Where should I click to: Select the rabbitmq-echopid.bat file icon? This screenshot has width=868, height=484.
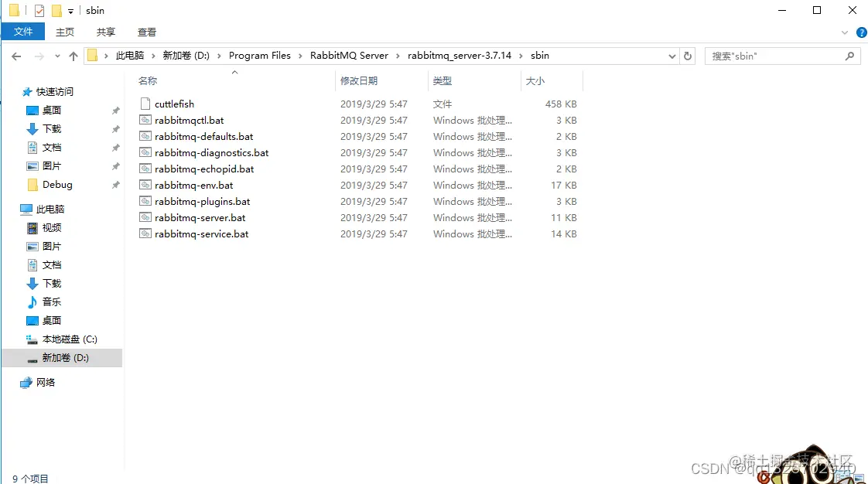click(x=145, y=169)
